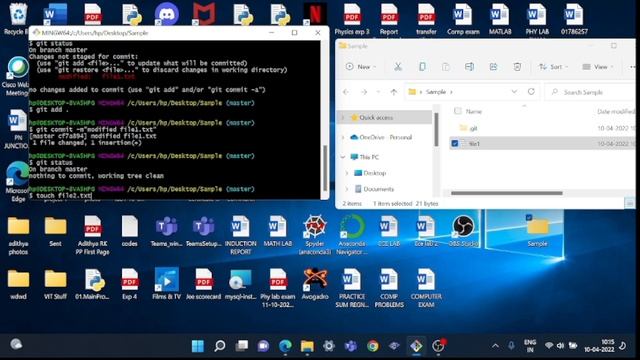Select the MATH LAB Word document icon
Screen dimensions: 640x360
click(278, 231)
